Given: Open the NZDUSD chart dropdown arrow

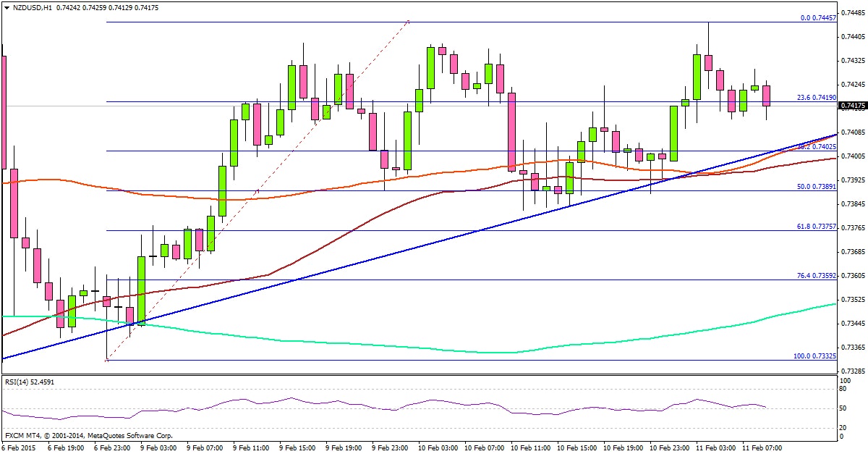Looking at the screenshot, I should coord(6,6).
